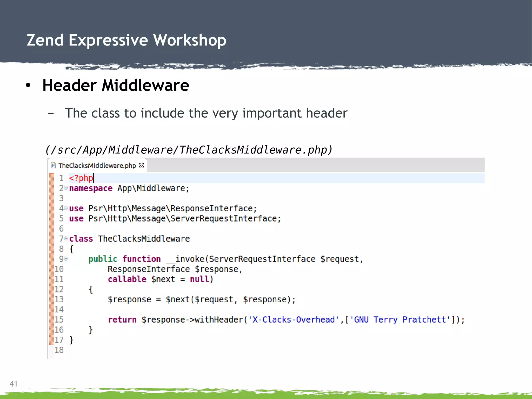Collapse the use statements fold marker at line 4
Viewport: 532px width, 399px height.
pos(66,208)
